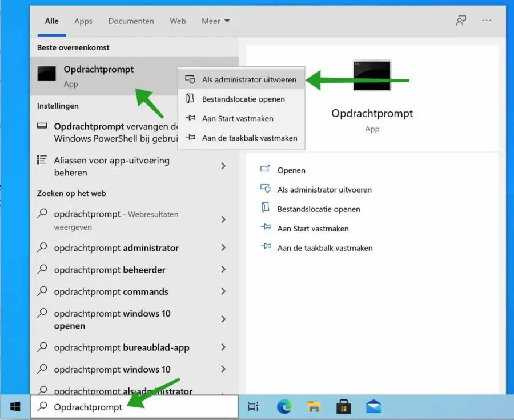Choose 'Bestandslocatie openen' in the context menu
This screenshot has width=514, height=420.
point(241,99)
